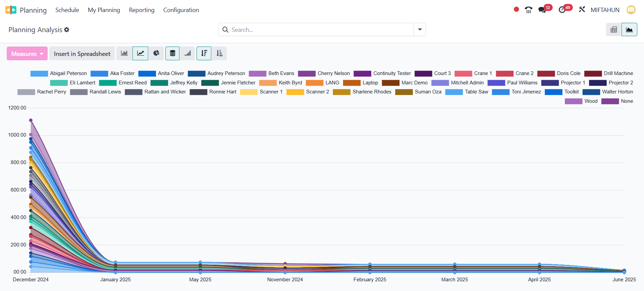Hide Crane 1 series in legend

[x=473, y=73]
